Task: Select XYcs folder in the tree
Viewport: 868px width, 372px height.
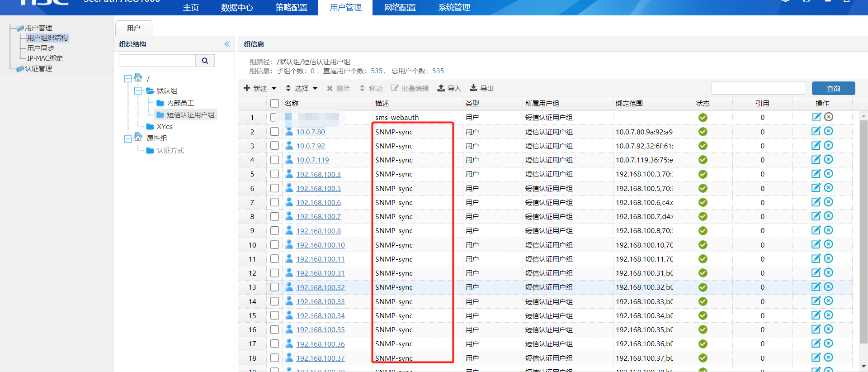Action: point(165,127)
